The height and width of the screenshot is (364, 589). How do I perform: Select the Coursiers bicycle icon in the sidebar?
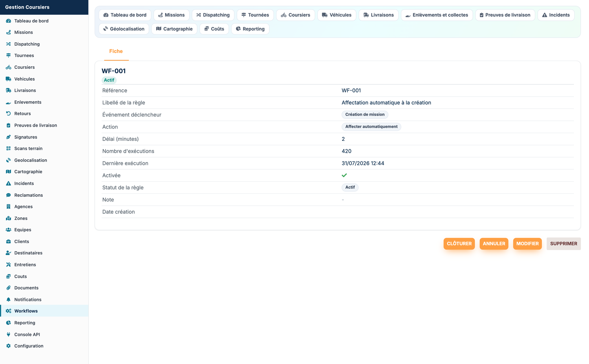click(8, 67)
